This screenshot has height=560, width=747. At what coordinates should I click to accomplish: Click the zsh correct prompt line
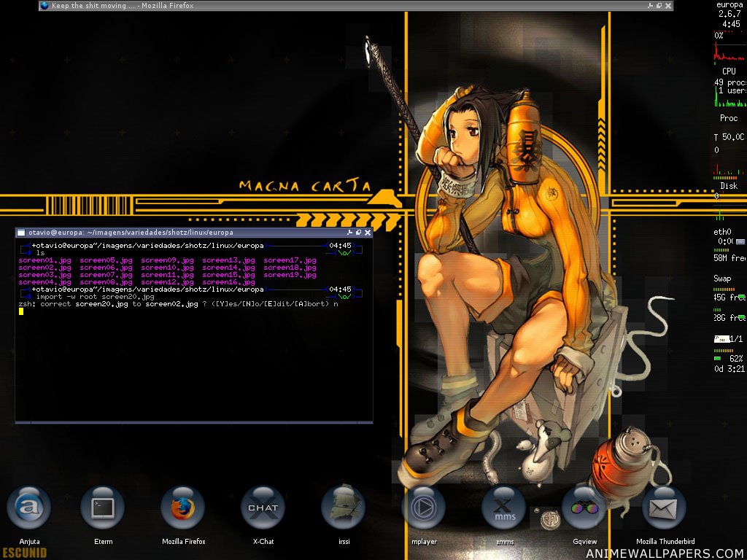[178, 304]
